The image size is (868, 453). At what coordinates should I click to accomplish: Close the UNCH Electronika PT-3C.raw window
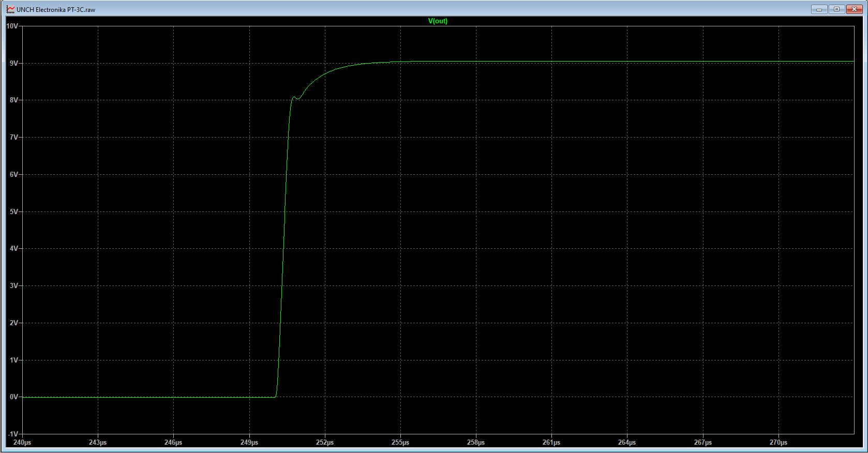pyautogui.click(x=854, y=9)
